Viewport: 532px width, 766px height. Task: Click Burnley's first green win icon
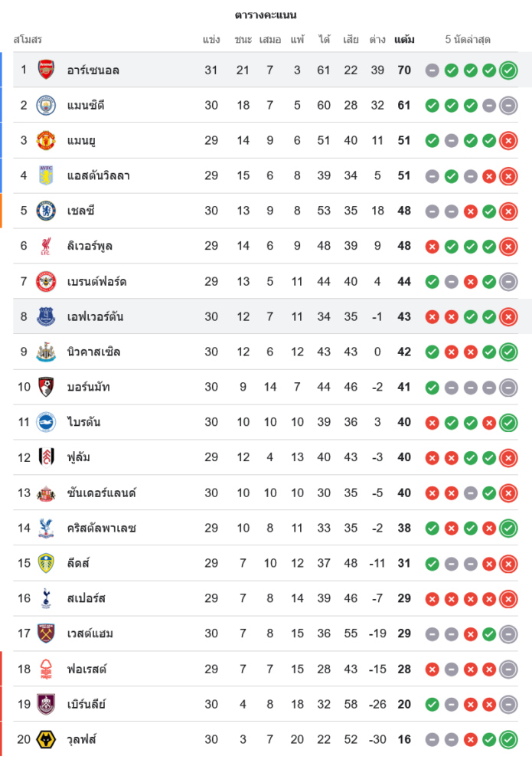click(x=432, y=704)
